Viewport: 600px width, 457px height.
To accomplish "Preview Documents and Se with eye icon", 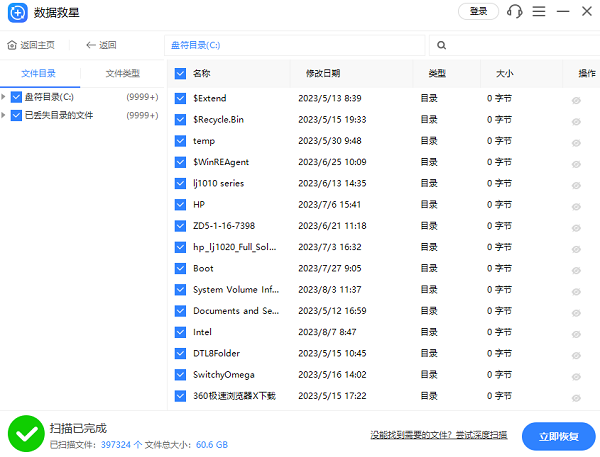I will pyautogui.click(x=576, y=313).
